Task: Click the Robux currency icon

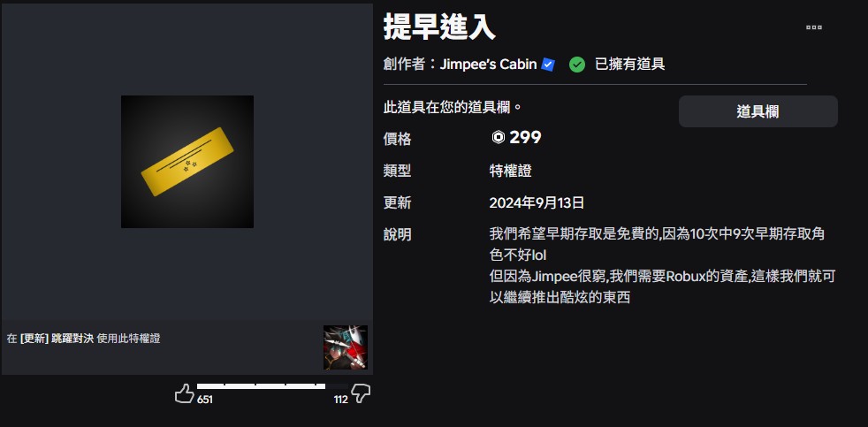Action: 499,137
